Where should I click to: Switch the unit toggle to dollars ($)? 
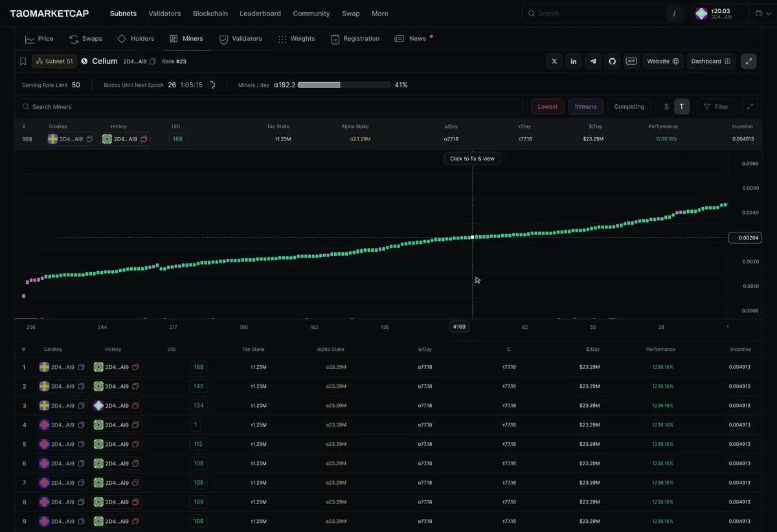[x=667, y=107]
